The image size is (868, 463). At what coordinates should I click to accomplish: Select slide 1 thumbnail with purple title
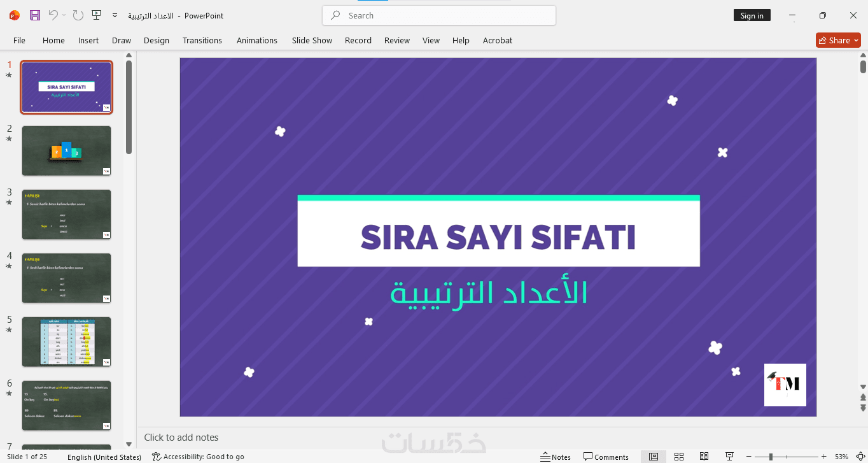coord(67,87)
